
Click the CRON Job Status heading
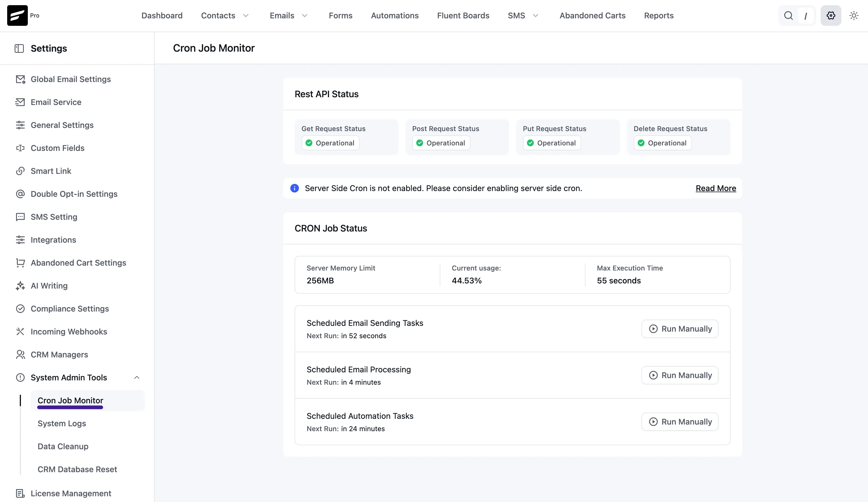tap(331, 228)
